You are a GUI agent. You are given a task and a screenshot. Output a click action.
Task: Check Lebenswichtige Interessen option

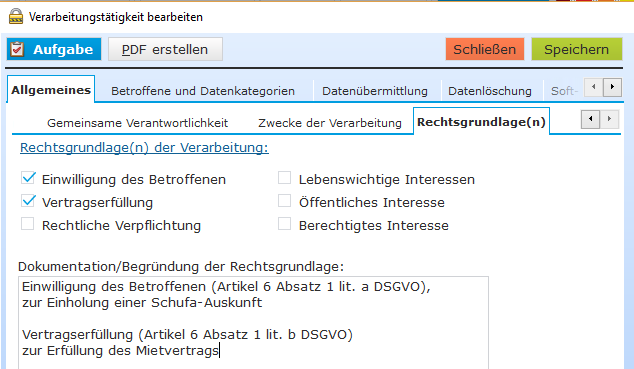284,178
